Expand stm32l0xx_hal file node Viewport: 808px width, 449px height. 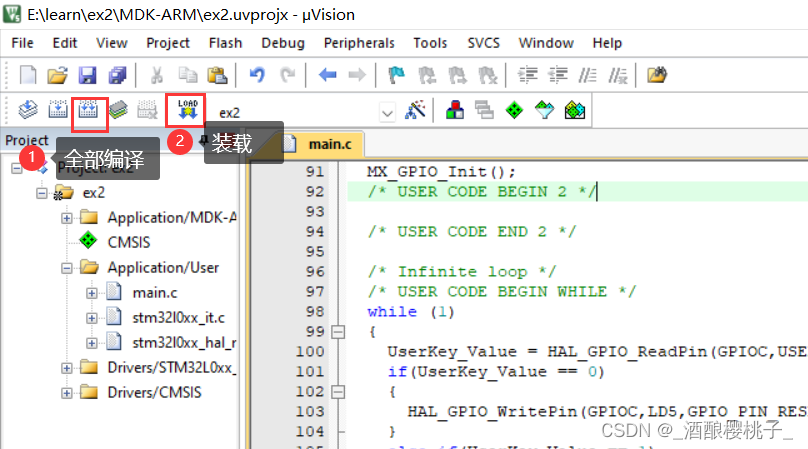click(92, 343)
